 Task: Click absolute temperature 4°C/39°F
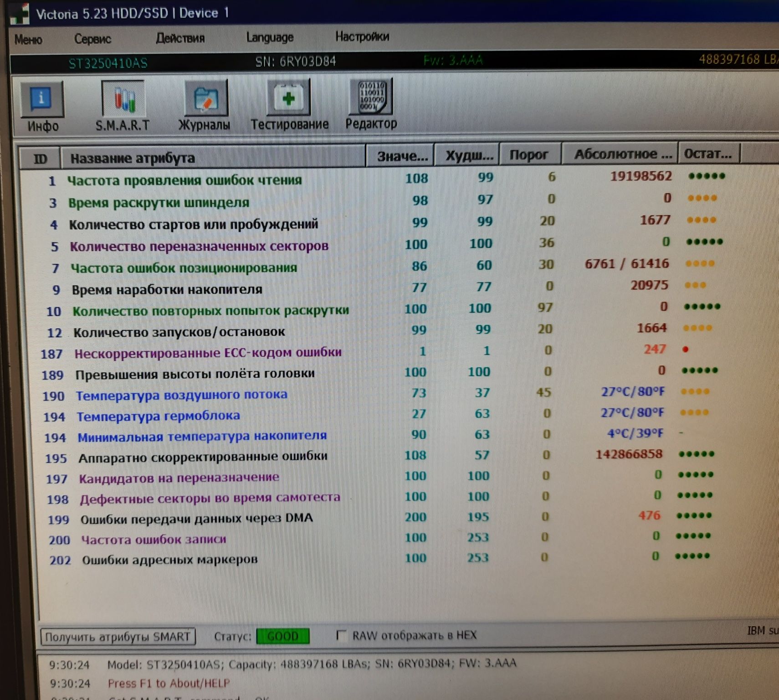pyautogui.click(x=635, y=433)
